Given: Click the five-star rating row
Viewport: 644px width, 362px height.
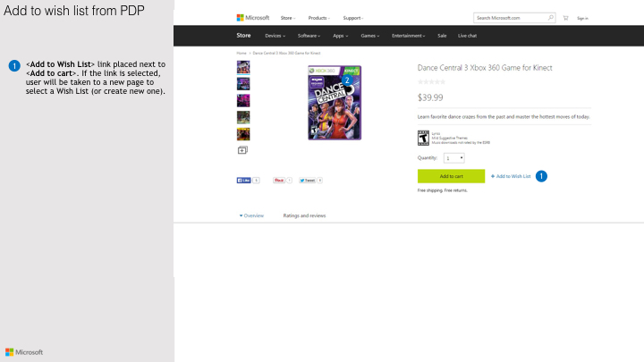Looking at the screenshot, I should pyautogui.click(x=431, y=82).
